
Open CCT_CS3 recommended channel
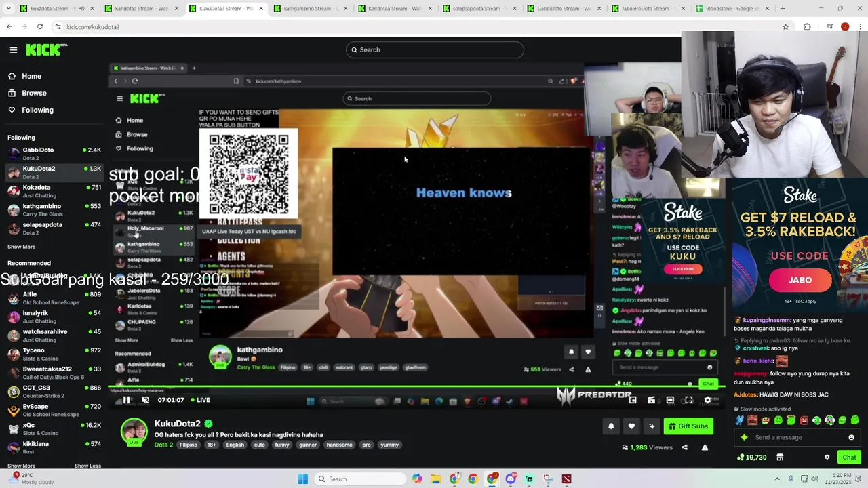[54, 392]
